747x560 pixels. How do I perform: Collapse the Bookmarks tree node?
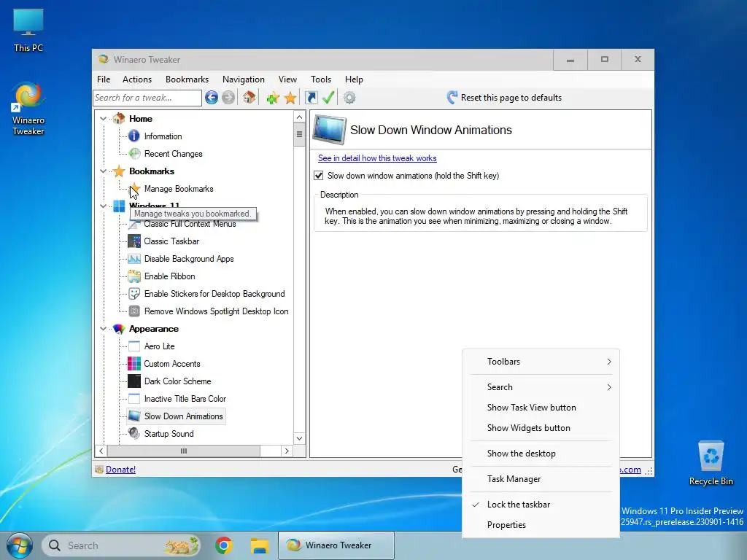click(x=103, y=171)
